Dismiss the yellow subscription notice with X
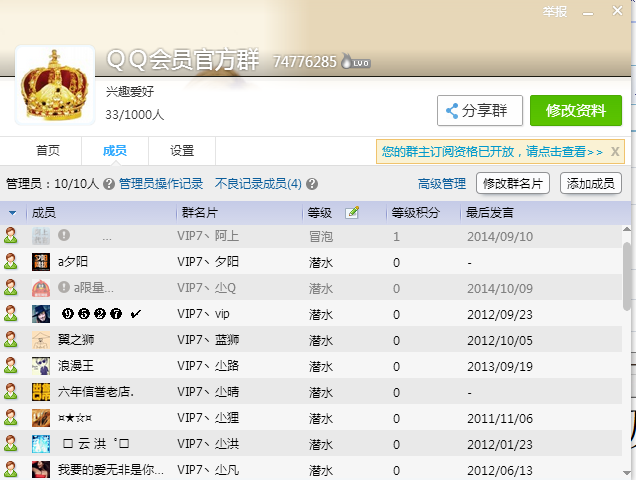The width and height of the screenshot is (636, 480). [x=615, y=151]
